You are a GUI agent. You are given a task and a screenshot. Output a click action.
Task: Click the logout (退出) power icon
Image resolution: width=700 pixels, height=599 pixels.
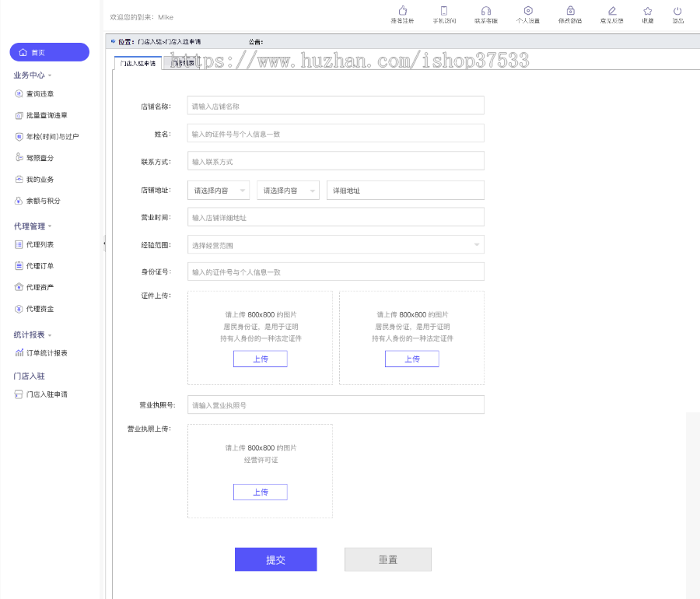tap(677, 11)
